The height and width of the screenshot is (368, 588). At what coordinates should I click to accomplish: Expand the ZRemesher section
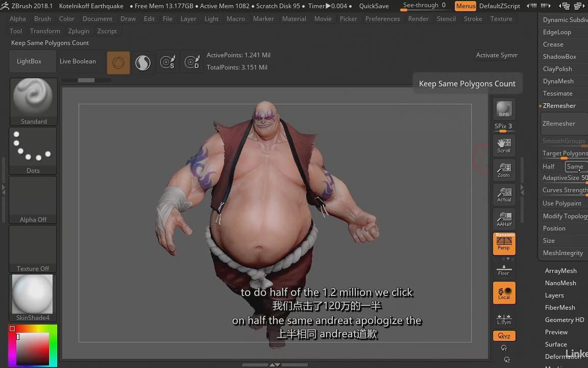pos(559,105)
